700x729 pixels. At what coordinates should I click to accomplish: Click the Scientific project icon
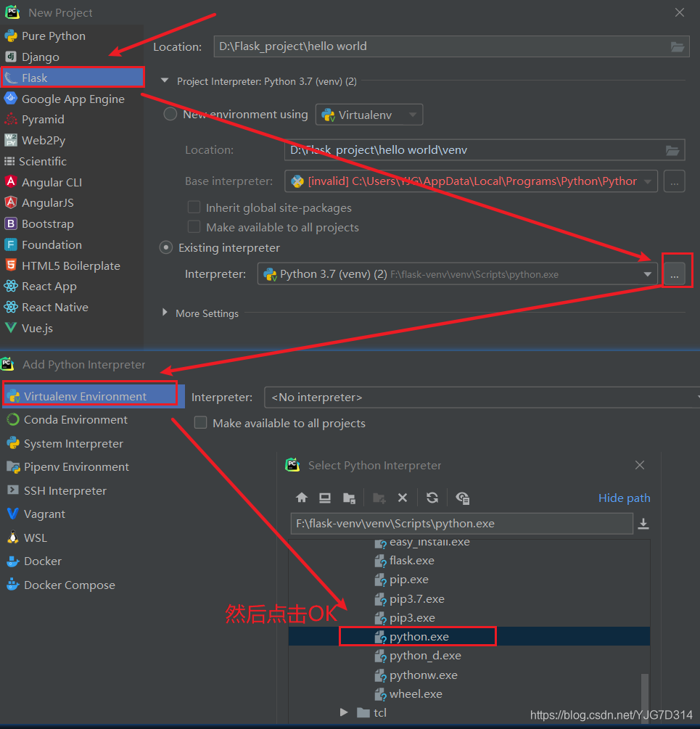tap(9, 161)
